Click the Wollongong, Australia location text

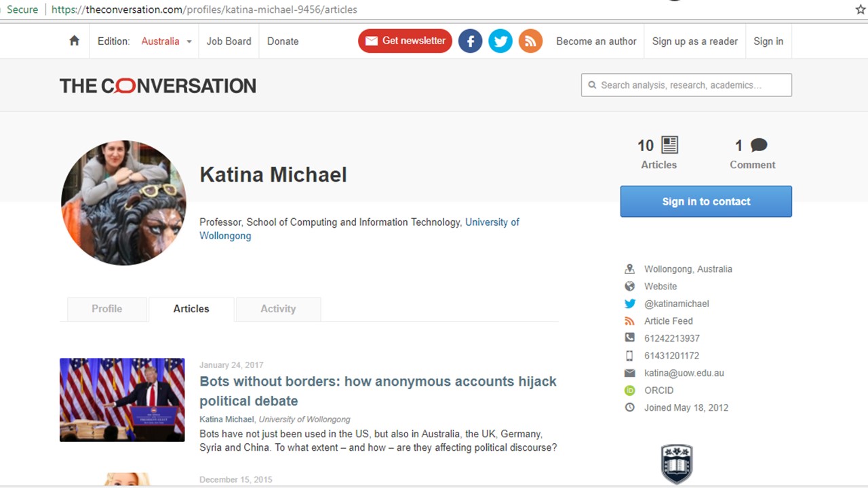click(688, 269)
